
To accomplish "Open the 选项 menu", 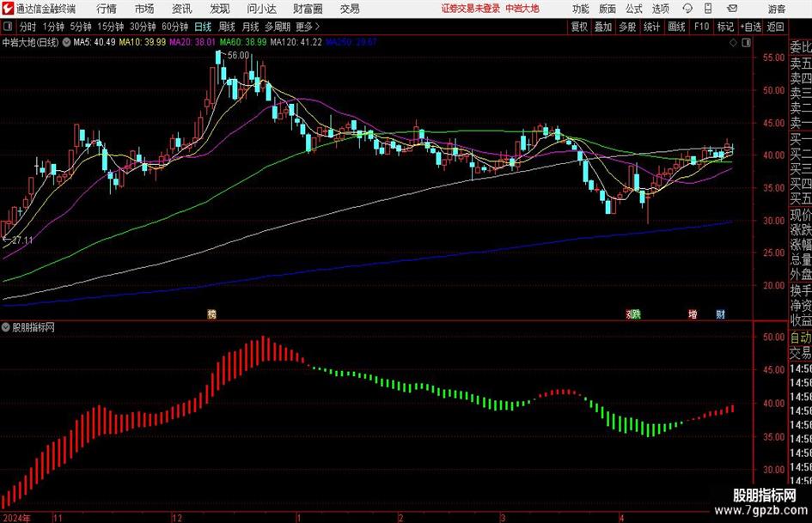I will pyautogui.click(x=660, y=9).
